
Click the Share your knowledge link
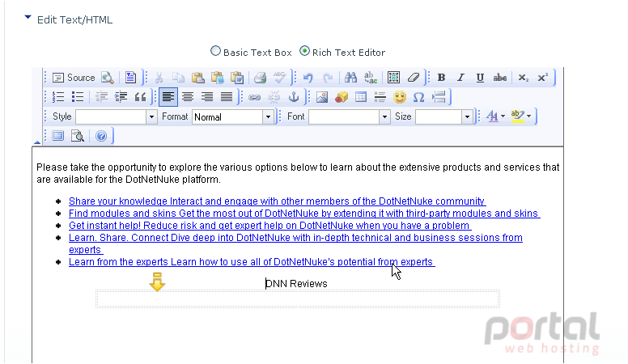coord(277,201)
